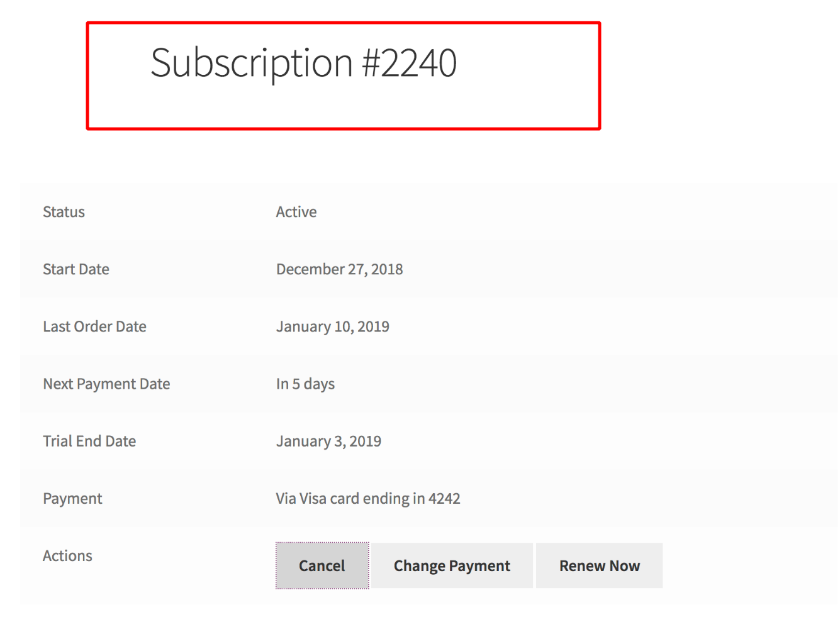This screenshot has width=840, height=622.
Task: Select the January 3, 2019 trial date
Action: (x=328, y=440)
